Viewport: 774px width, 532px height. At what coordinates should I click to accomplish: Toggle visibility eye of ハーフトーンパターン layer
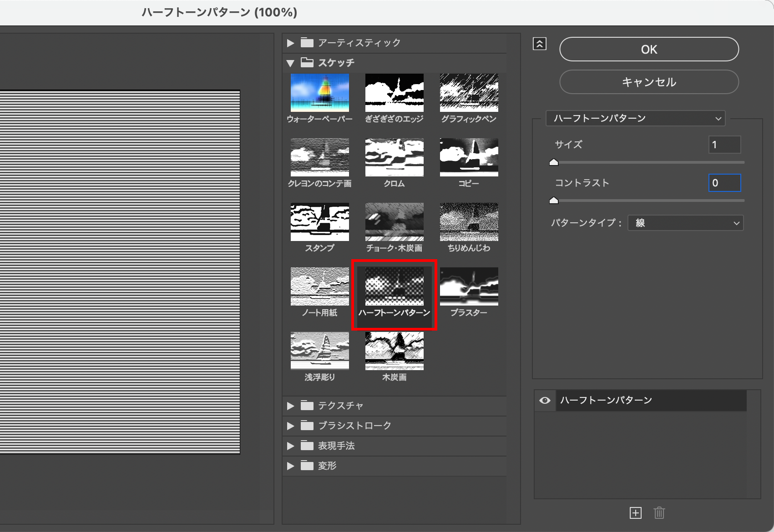[x=545, y=401]
